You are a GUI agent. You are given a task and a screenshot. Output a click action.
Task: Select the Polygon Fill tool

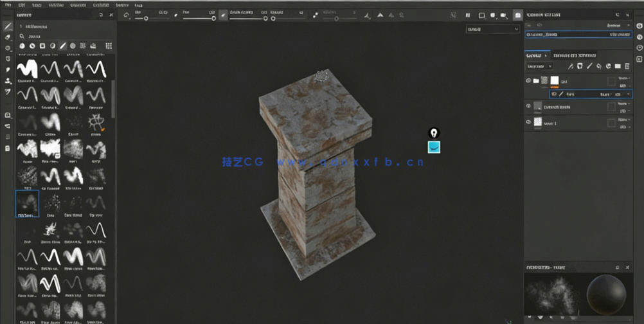click(x=8, y=59)
